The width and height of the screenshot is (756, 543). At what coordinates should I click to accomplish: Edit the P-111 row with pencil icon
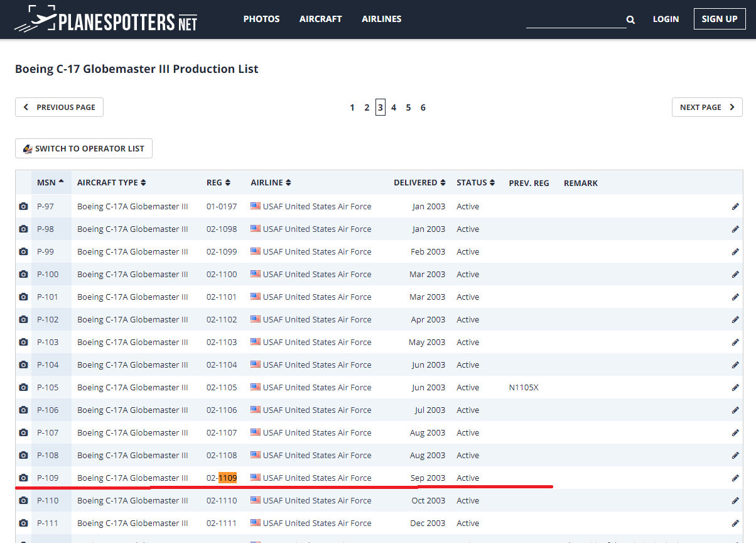[735, 523]
